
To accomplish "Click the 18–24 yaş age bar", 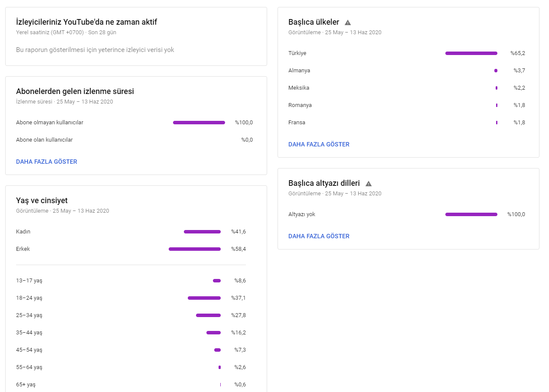I will (204, 298).
